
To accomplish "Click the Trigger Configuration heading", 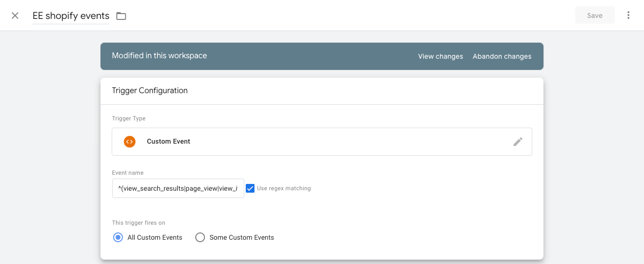I will coord(150,90).
